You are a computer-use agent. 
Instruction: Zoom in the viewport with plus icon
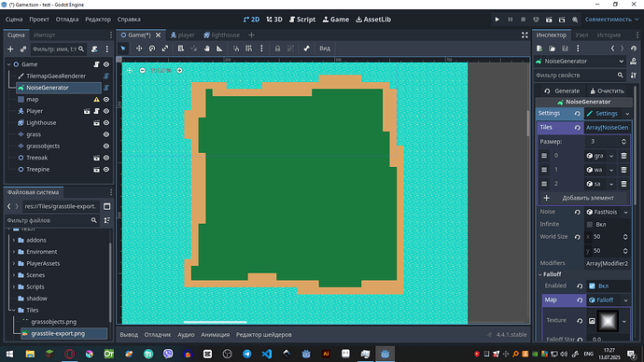coord(179,71)
